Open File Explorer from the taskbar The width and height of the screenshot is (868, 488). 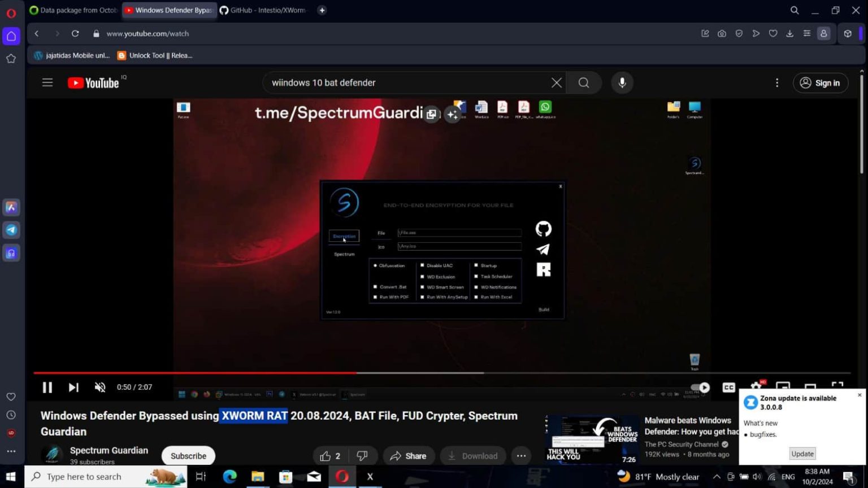(x=258, y=477)
